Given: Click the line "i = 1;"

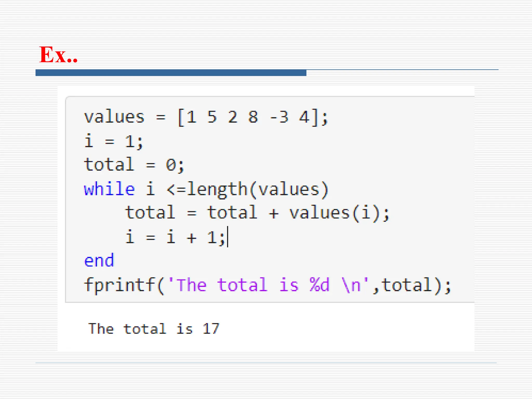Looking at the screenshot, I should 114,142.
